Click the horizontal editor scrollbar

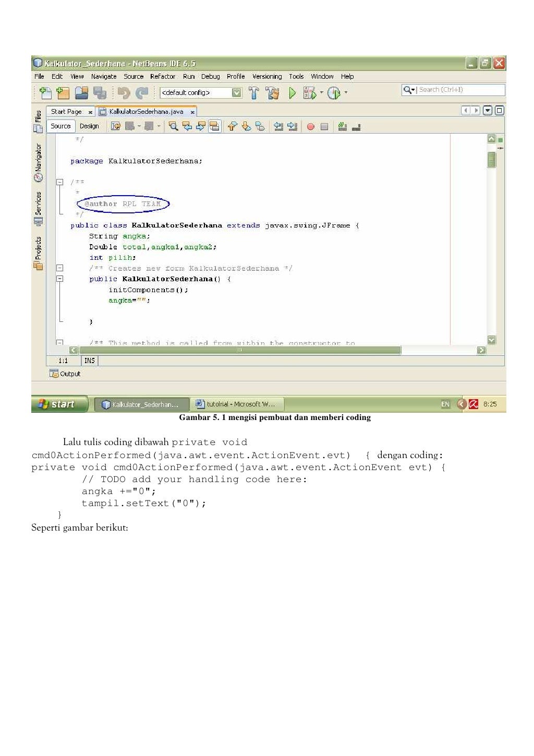pos(239,350)
